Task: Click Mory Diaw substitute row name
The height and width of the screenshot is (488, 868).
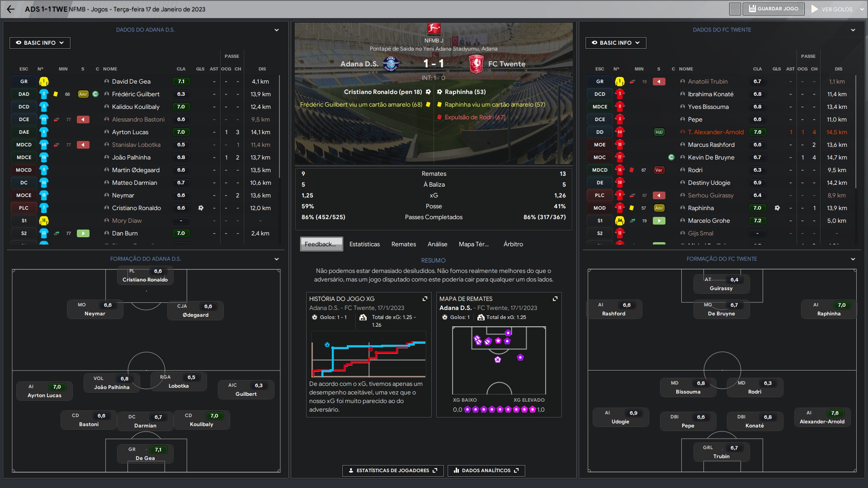Action: 127,221
